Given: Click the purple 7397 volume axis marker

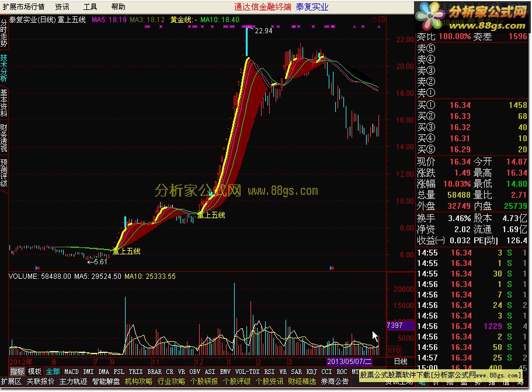Looking at the screenshot, I should pos(400,325).
